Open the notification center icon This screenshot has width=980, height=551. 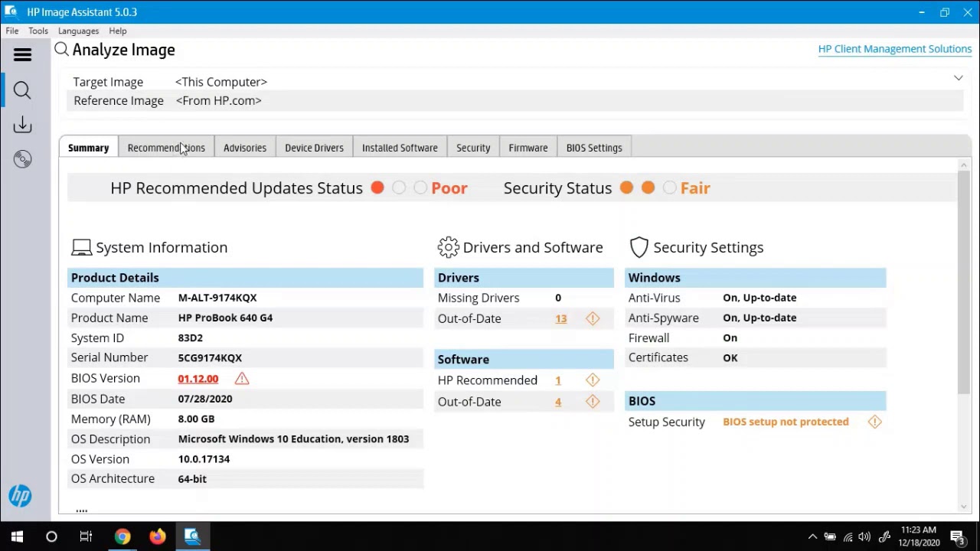(x=958, y=536)
